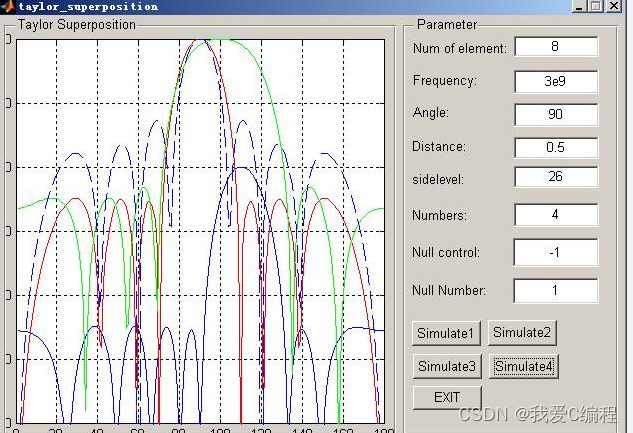Click the green curve's main lobe peak
This screenshot has width=633, height=433.
[222, 40]
